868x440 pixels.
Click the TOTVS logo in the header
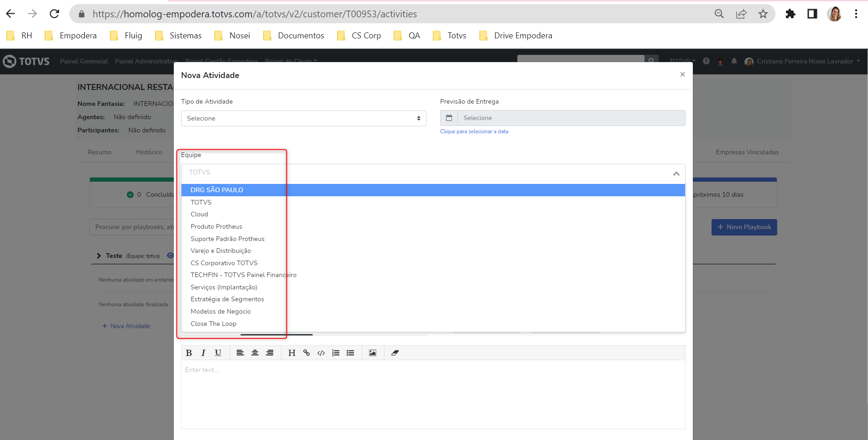pos(26,61)
